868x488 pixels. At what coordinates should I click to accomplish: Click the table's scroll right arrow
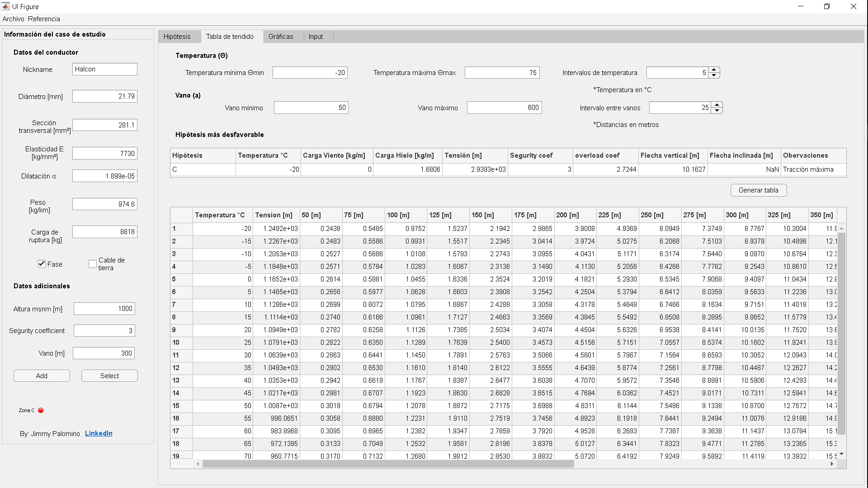click(x=832, y=464)
